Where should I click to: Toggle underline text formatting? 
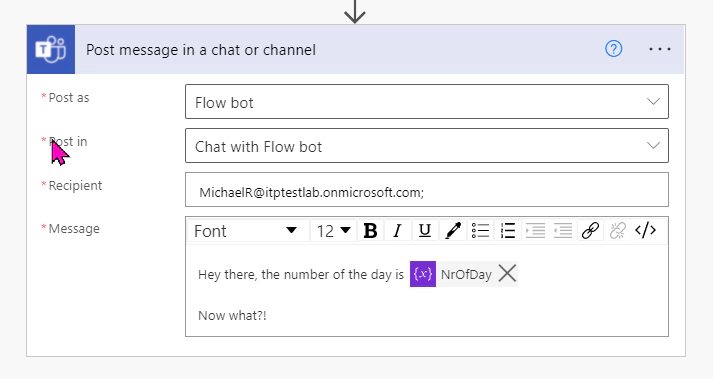[x=425, y=231]
